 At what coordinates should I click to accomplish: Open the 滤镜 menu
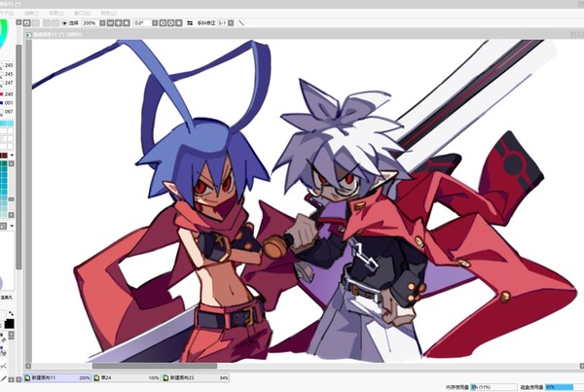click(x=32, y=13)
